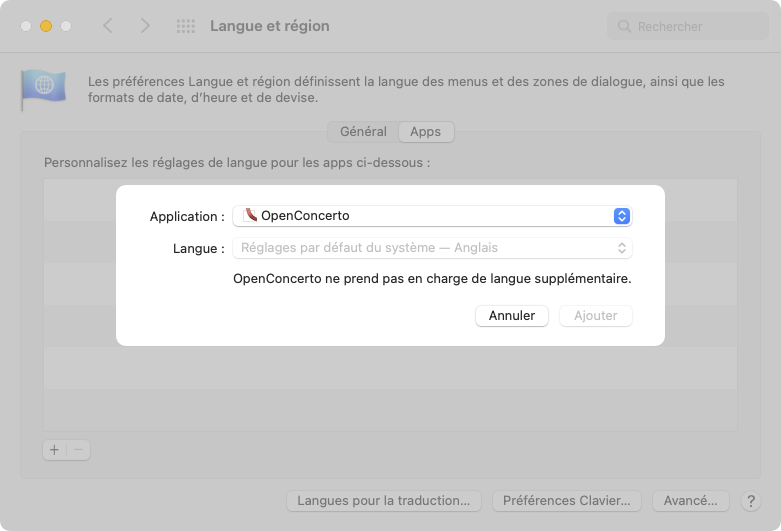
Task: Click the 'ne prend pas en charge' message
Action: coord(432,278)
